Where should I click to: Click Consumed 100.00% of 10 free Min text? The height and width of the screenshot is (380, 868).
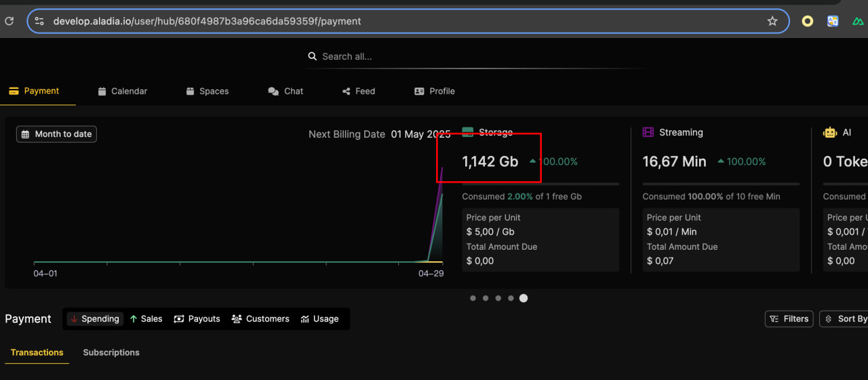click(x=711, y=197)
